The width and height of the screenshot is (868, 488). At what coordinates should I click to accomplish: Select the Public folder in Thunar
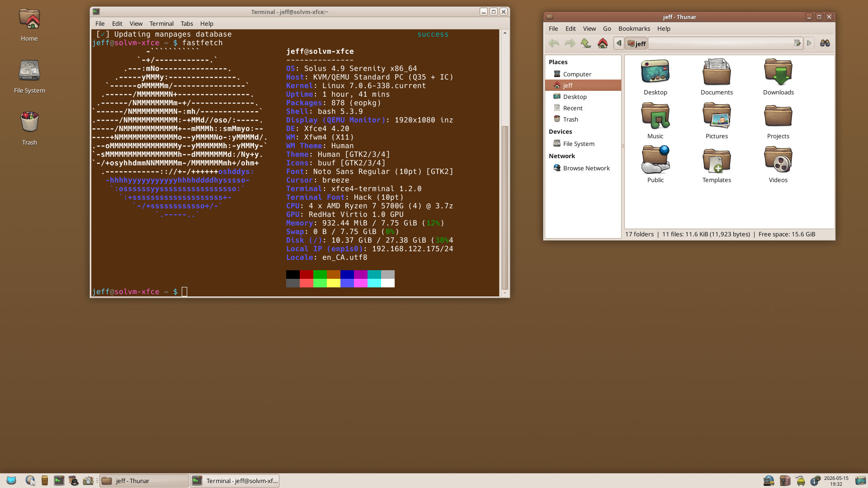[x=656, y=164]
